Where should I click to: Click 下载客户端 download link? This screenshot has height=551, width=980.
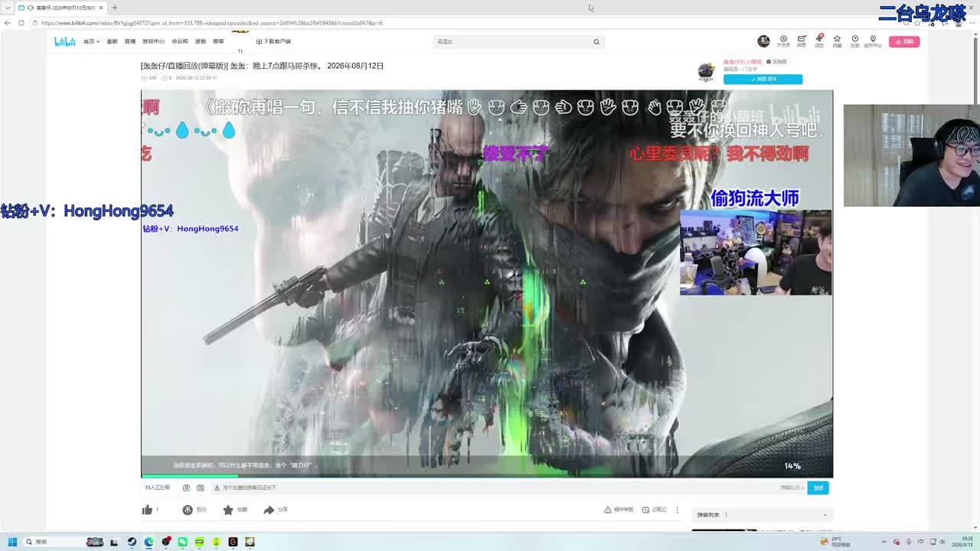[273, 41]
